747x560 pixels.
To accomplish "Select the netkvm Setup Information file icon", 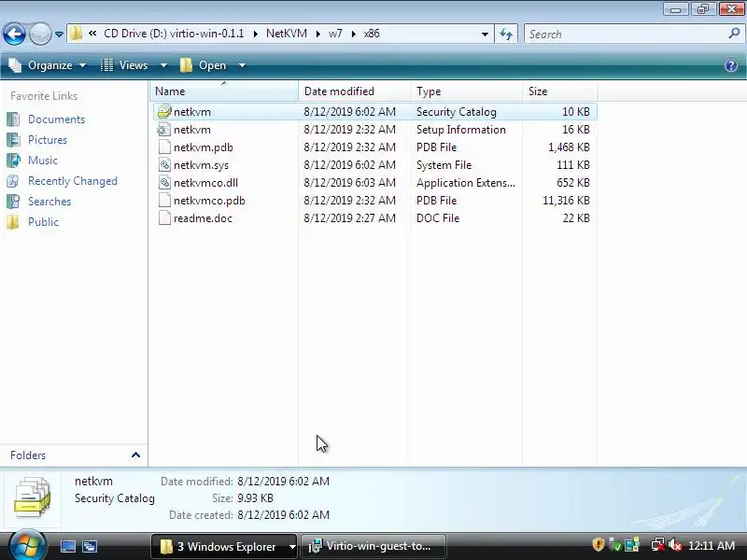I will click(x=164, y=130).
